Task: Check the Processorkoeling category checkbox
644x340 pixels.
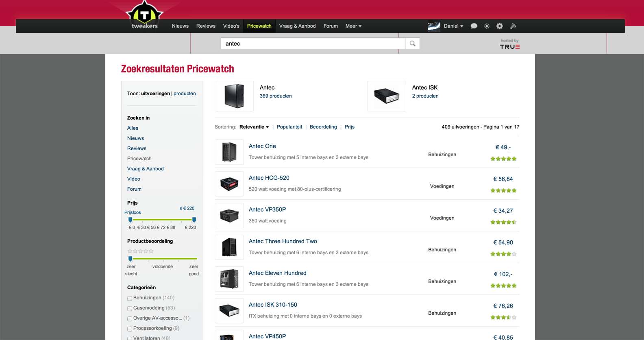Action: [x=130, y=329]
